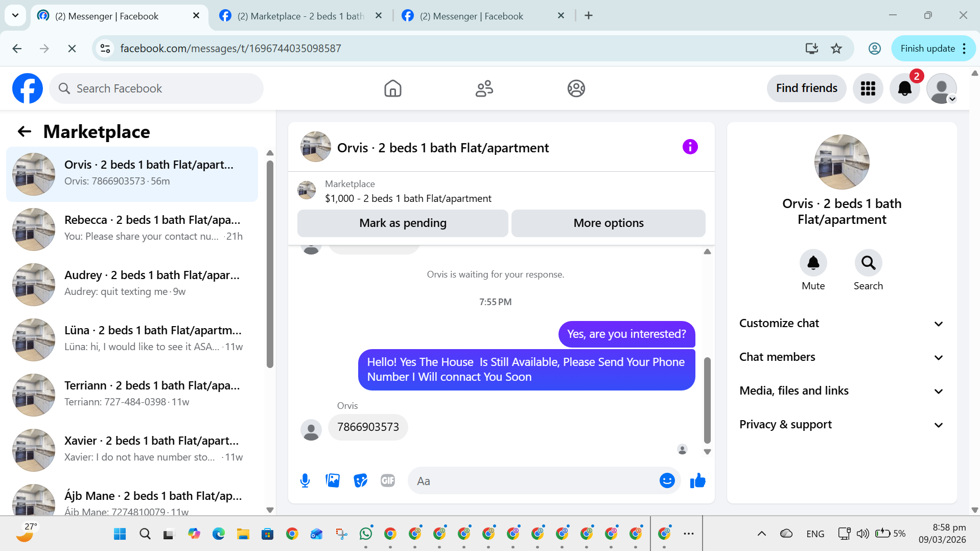980x551 pixels.
Task: Install app icon in address bar
Action: point(812,49)
